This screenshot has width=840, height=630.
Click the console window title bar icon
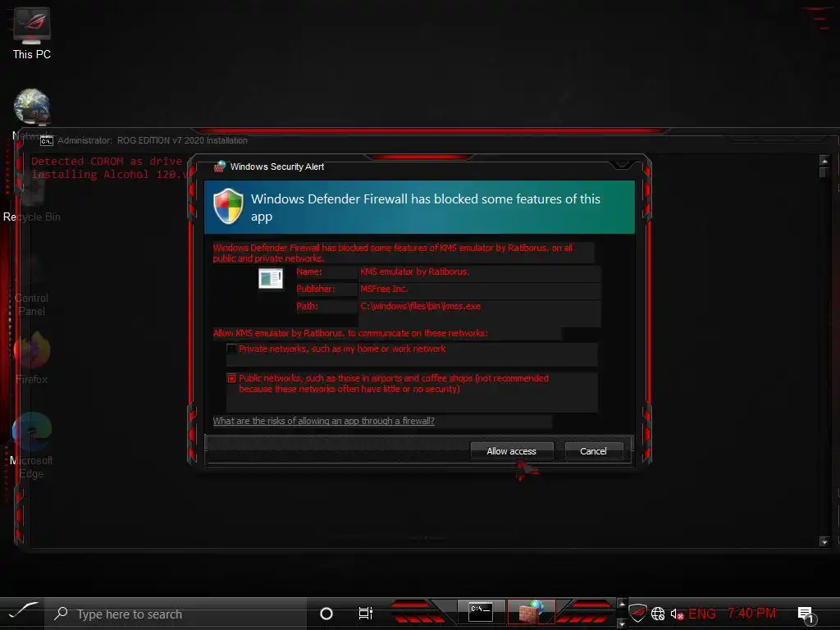coord(47,141)
